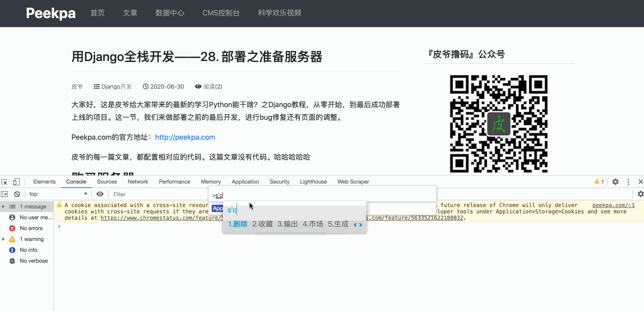Open the Web Scraper tab
This screenshot has height=311, width=644.
353,182
